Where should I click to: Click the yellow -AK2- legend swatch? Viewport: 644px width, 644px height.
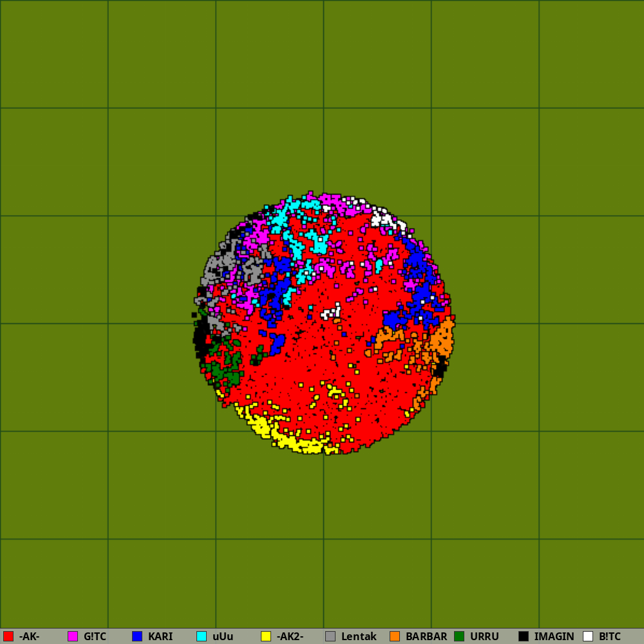click(x=266, y=636)
